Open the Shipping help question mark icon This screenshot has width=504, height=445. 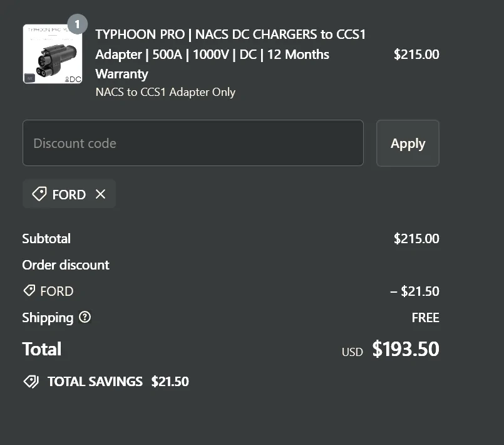coord(85,317)
